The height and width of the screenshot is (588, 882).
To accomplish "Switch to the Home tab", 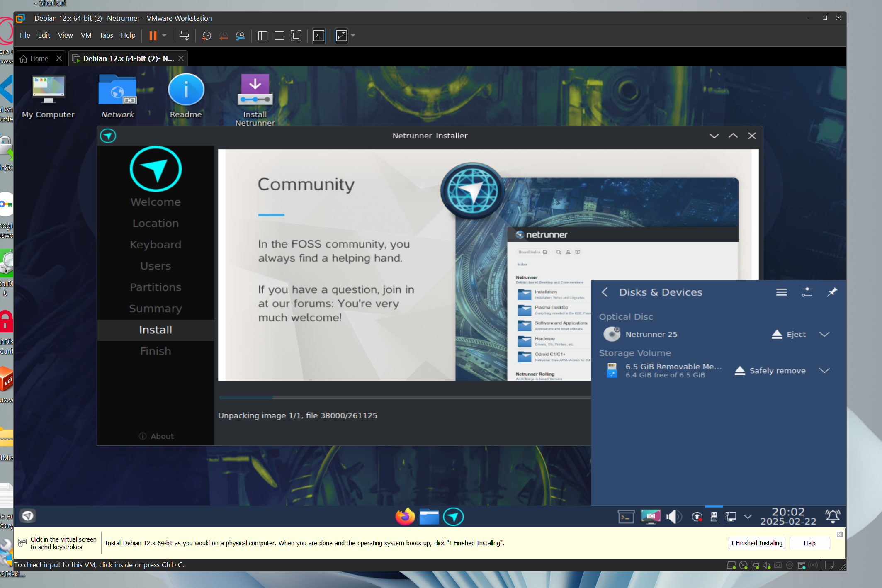I will [x=39, y=58].
